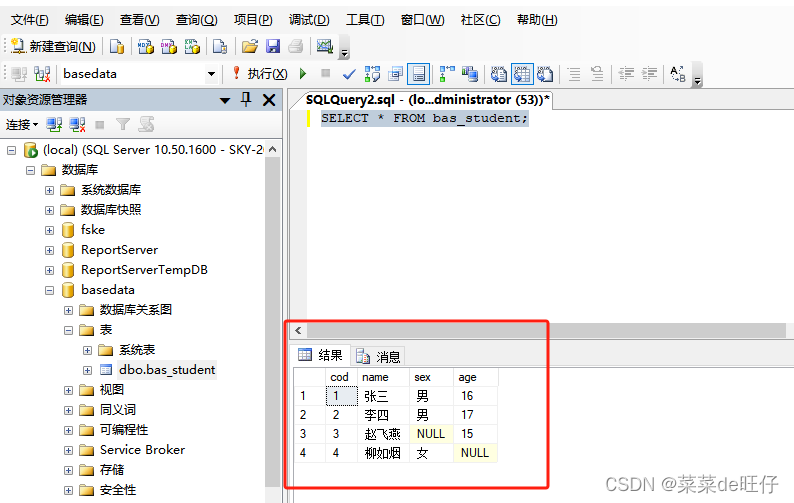The width and height of the screenshot is (794, 503).
Task: Open the Object Explorer window position dropdown arrow
Action: 225,100
